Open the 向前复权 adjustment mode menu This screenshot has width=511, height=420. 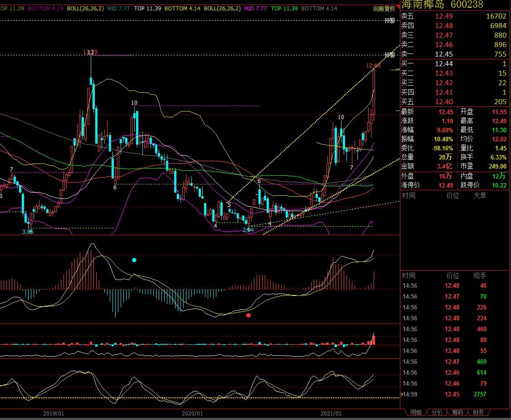[384, 9]
